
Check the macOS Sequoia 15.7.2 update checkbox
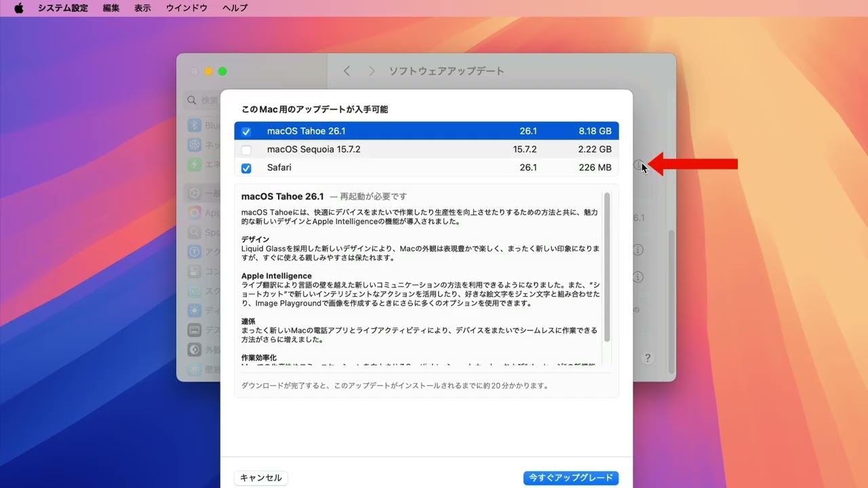246,150
